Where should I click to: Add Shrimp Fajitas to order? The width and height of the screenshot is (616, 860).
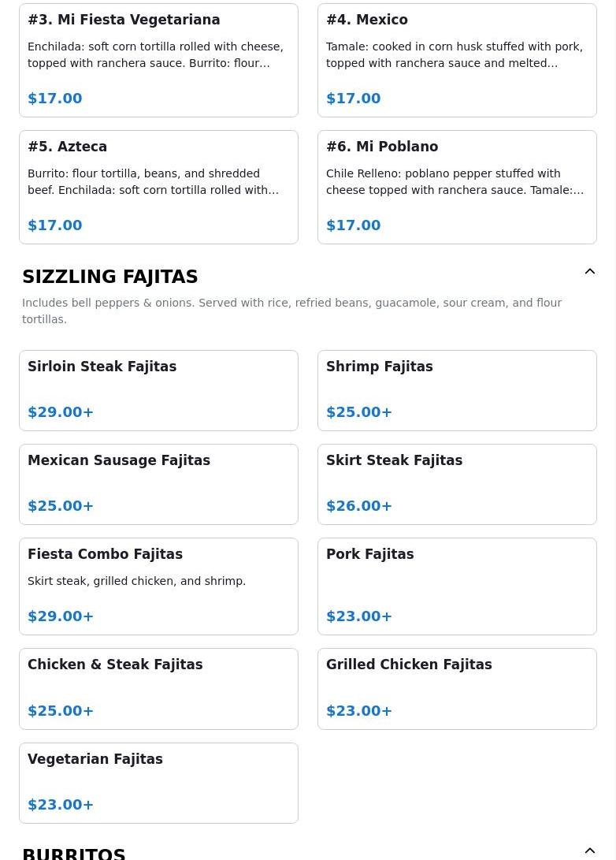coord(457,390)
